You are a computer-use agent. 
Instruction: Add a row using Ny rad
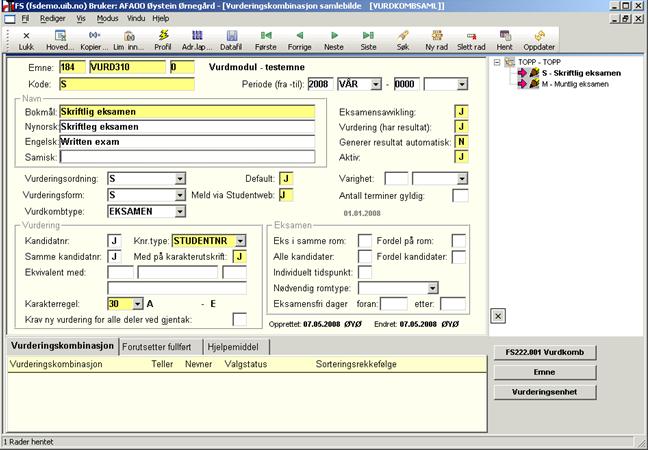(436, 40)
